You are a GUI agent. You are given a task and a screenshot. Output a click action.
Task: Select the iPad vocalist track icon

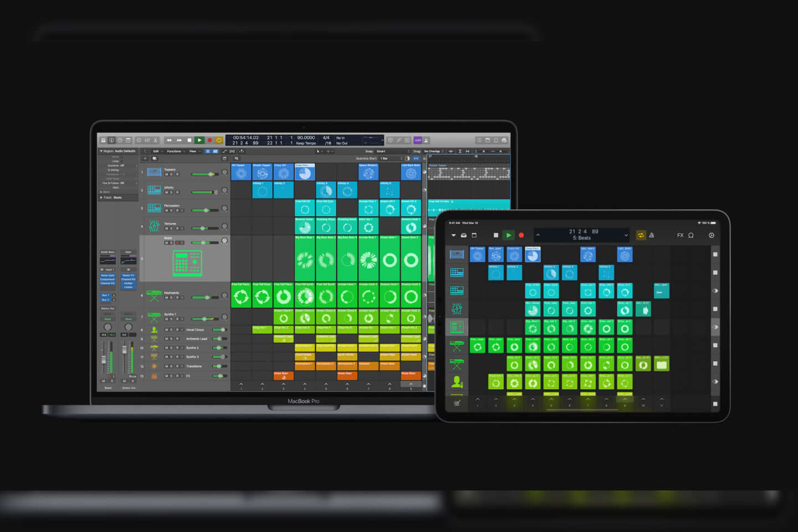click(x=457, y=382)
